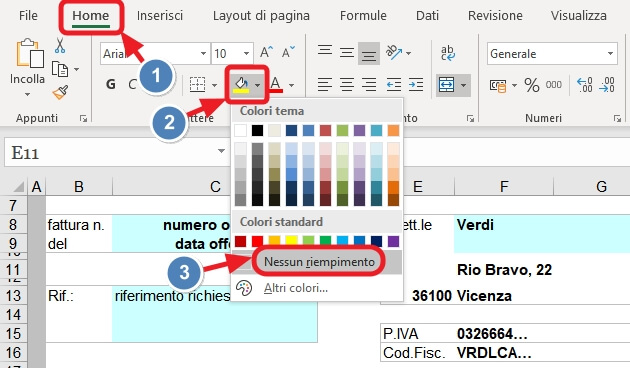Select column F header
Screen dimensions: 630x368
point(504,186)
